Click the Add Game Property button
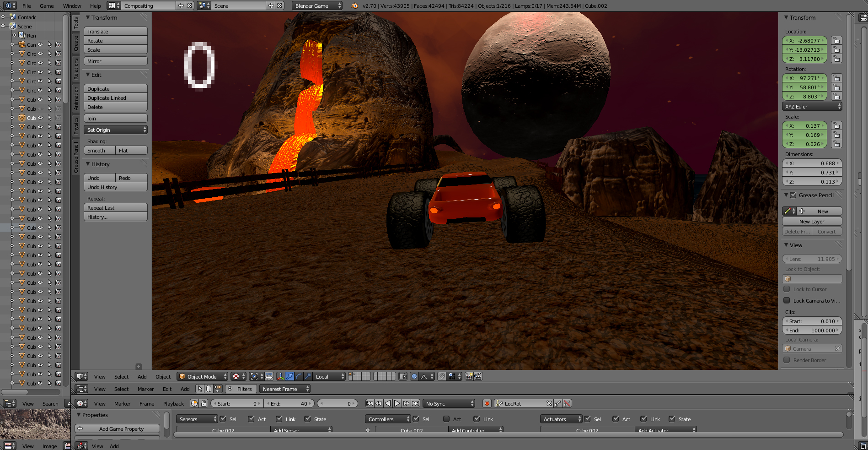Viewport: 868px width, 450px height. tap(117, 429)
